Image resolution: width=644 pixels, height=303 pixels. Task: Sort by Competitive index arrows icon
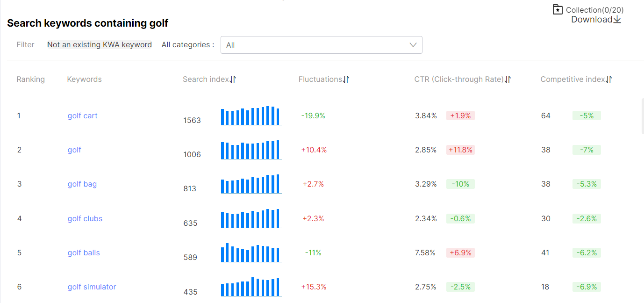[x=608, y=79]
